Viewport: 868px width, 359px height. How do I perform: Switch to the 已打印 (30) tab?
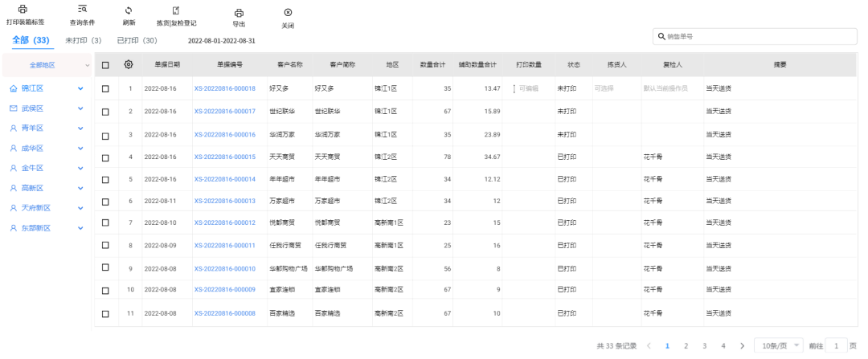pyautogui.click(x=137, y=40)
